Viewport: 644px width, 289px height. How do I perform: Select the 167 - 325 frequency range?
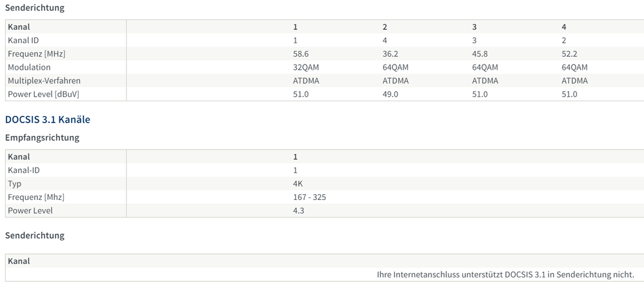[x=309, y=197]
